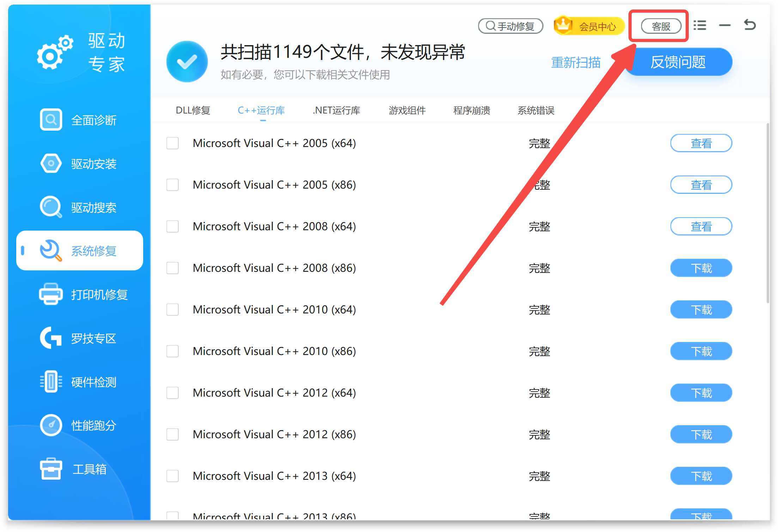Click 查看 for Visual C++ 2005 (x86)
The height and width of the screenshot is (532, 778).
tap(701, 185)
